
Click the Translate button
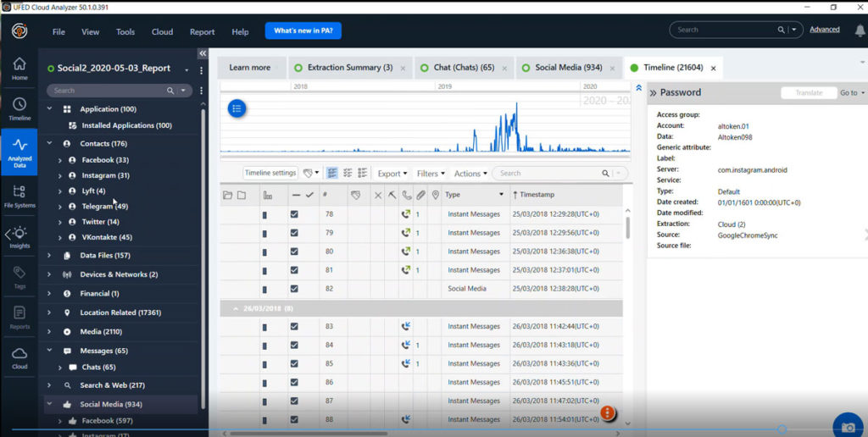809,93
